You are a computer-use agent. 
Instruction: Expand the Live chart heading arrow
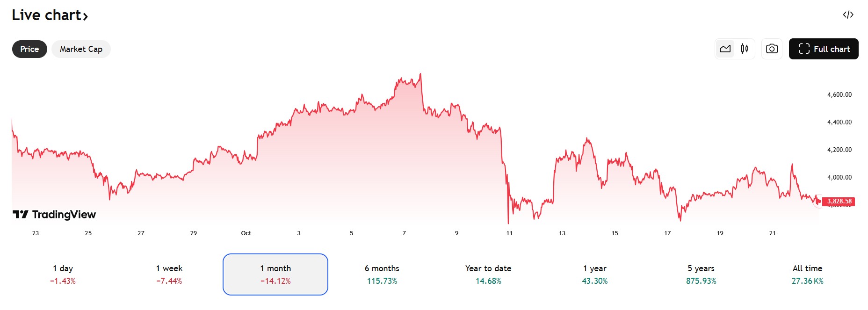coord(85,16)
